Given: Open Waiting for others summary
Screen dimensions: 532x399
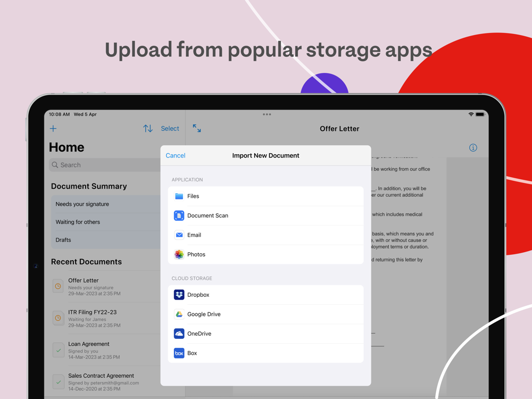Looking at the screenshot, I should pos(106,222).
